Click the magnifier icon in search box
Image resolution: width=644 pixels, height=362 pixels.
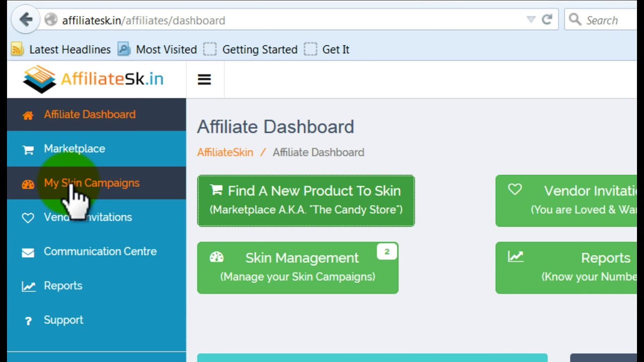tap(575, 20)
